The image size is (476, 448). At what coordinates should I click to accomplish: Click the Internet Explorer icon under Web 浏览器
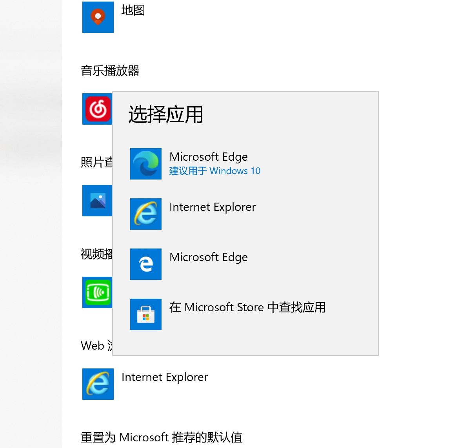(x=98, y=384)
